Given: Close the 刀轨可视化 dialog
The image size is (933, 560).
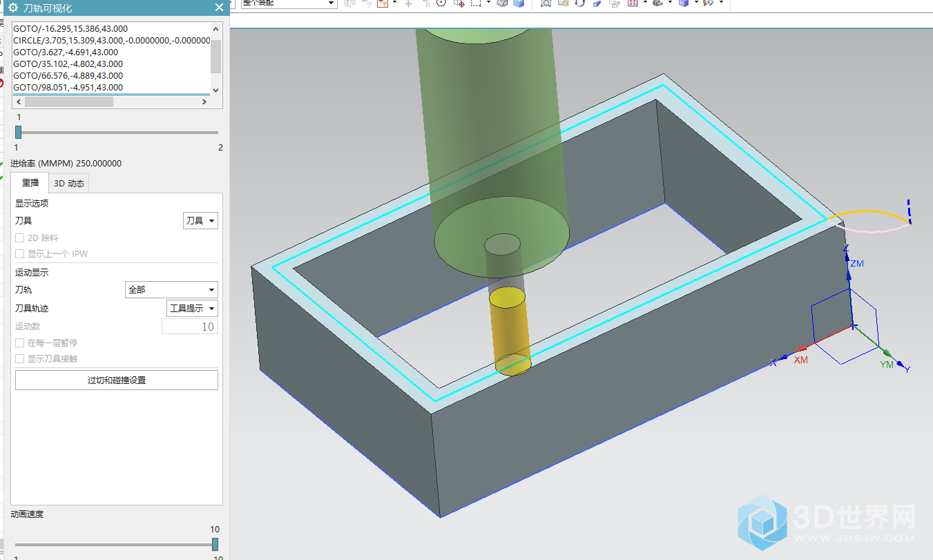Looking at the screenshot, I should coord(219,8).
